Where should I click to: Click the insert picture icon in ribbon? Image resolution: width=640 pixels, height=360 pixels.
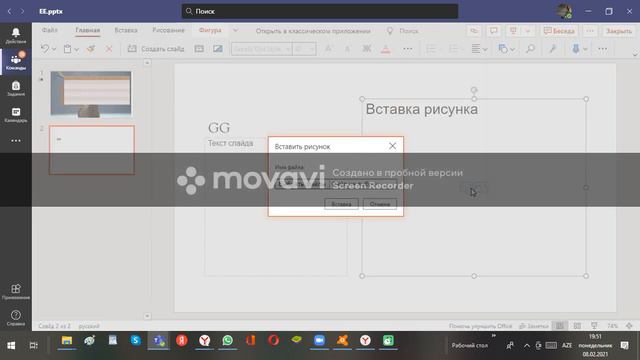point(218,49)
